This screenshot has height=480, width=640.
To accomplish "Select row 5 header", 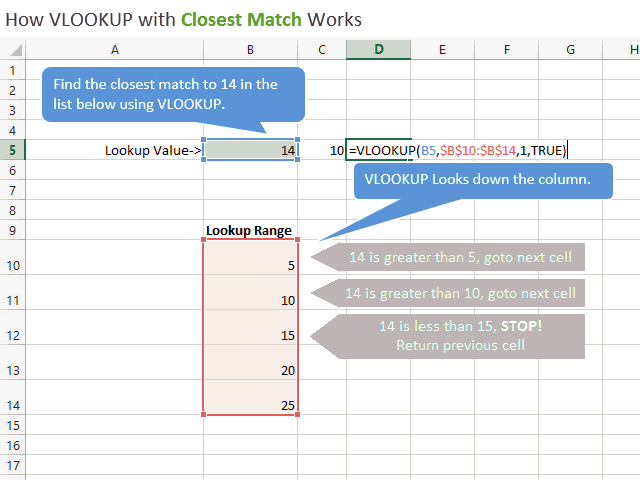I will 13,150.
